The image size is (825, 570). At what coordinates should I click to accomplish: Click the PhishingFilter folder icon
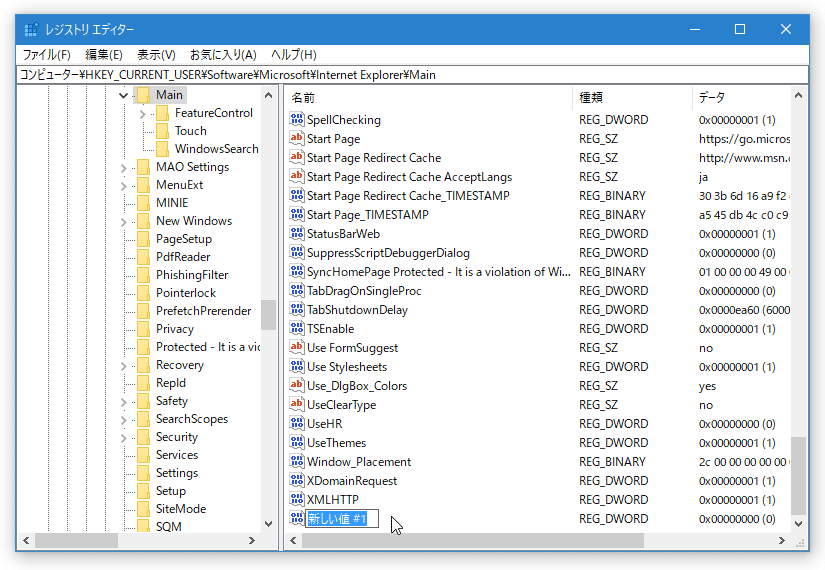143,275
